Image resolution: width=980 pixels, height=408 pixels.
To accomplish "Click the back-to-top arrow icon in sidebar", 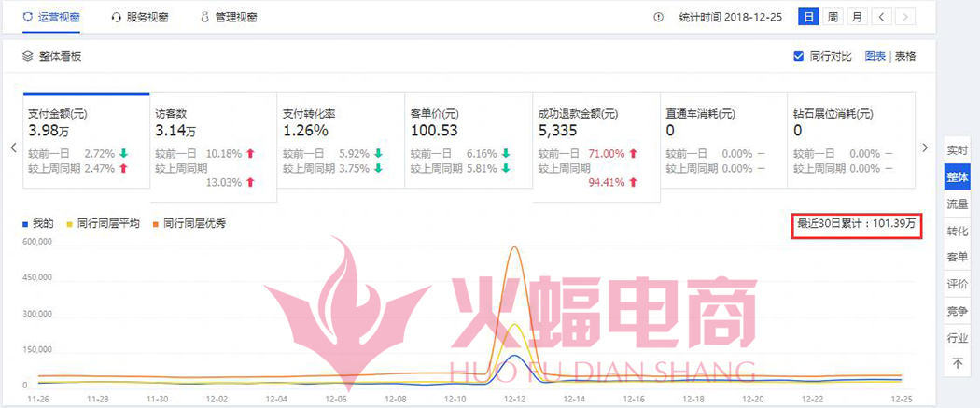I will (957, 363).
